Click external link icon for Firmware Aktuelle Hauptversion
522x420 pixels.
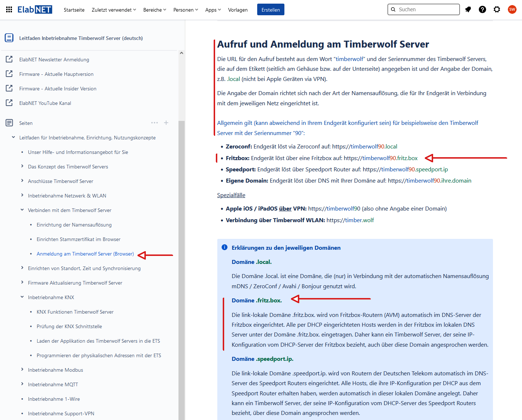click(9, 74)
